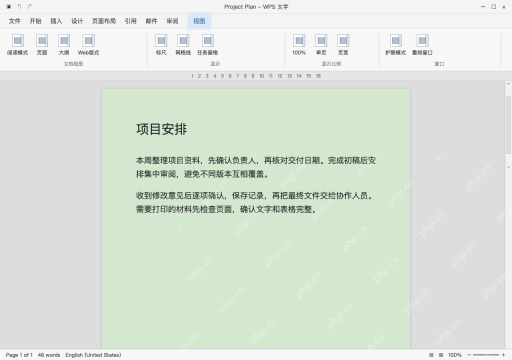This screenshot has height=360, width=512.
Task: Click the scrollbar up arrow
Action: tap(508, 84)
